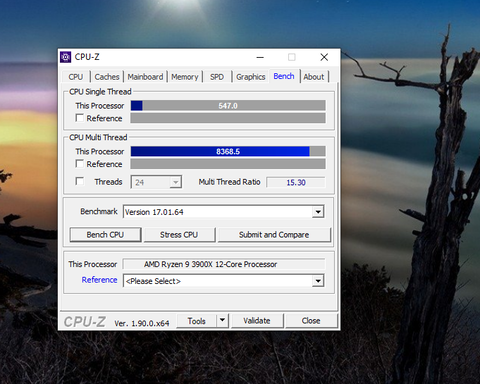
Task: Go to the Memory tab
Action: pyautogui.click(x=185, y=77)
